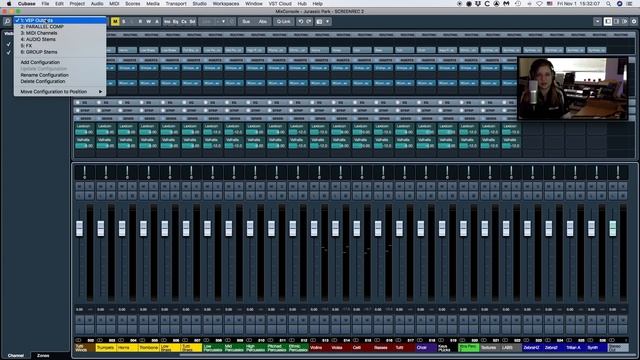Viewport: 640px width, 360px height.
Task: Collapse SENDS rack header on Tutti Winds channel
Action: [x=84, y=118]
